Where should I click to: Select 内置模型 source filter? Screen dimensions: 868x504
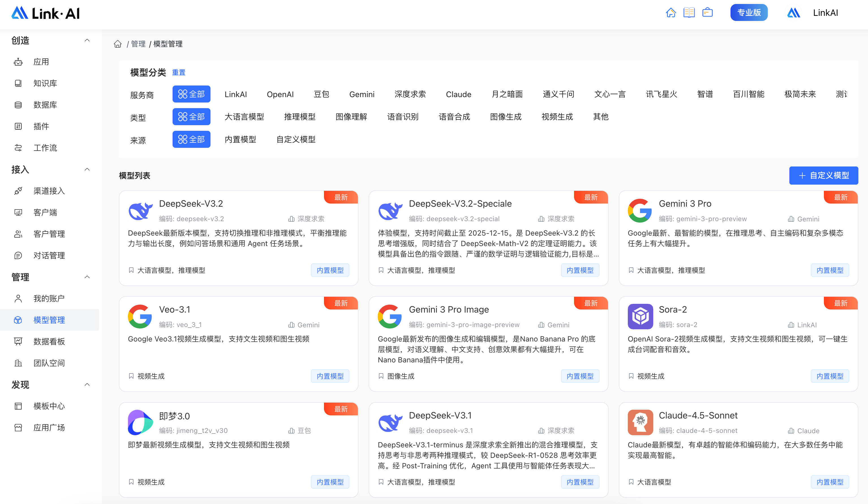240,140
